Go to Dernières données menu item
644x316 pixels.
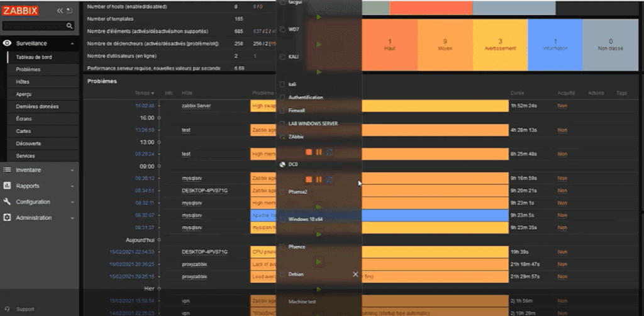coord(37,106)
